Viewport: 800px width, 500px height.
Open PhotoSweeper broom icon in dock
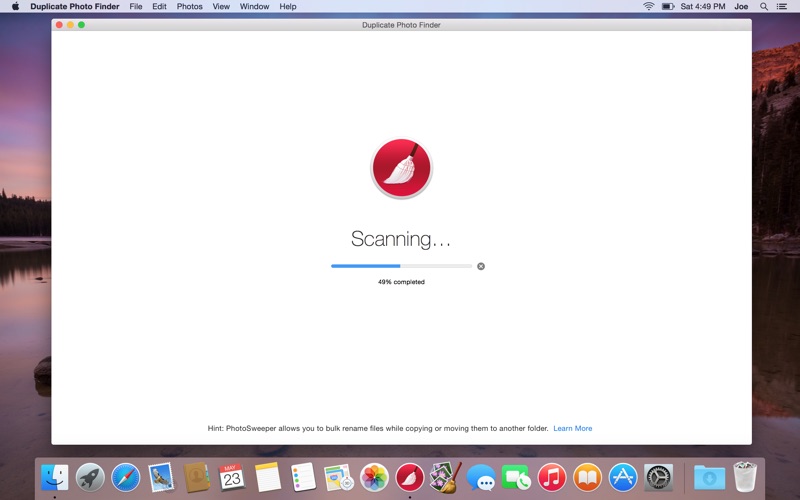(445, 478)
